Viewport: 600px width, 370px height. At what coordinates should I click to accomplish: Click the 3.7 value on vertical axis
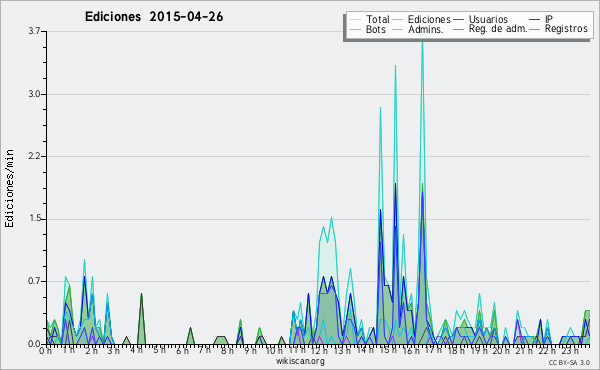(x=34, y=31)
